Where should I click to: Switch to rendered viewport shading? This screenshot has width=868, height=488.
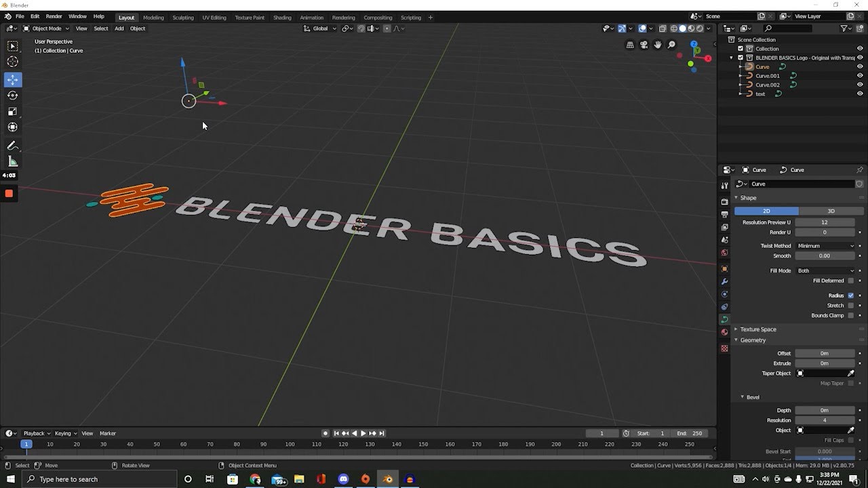coord(701,28)
